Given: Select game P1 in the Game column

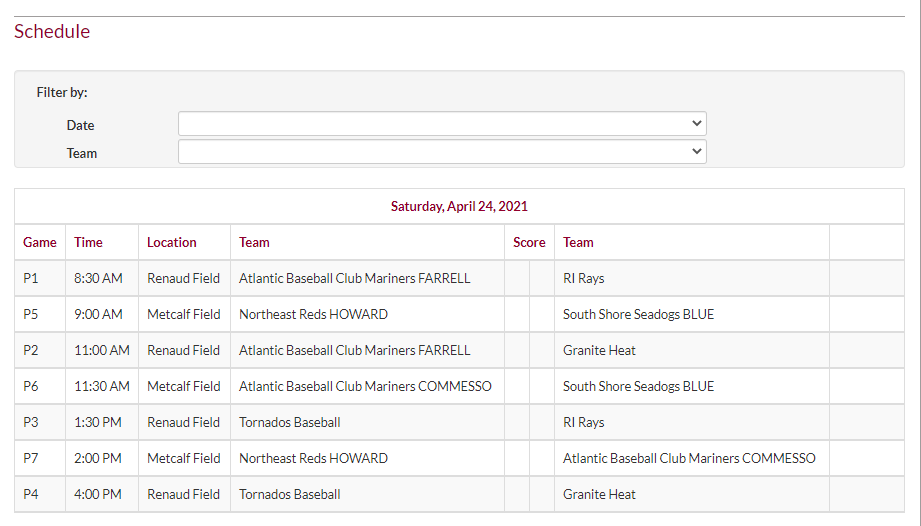Looking at the screenshot, I should tap(32, 279).
